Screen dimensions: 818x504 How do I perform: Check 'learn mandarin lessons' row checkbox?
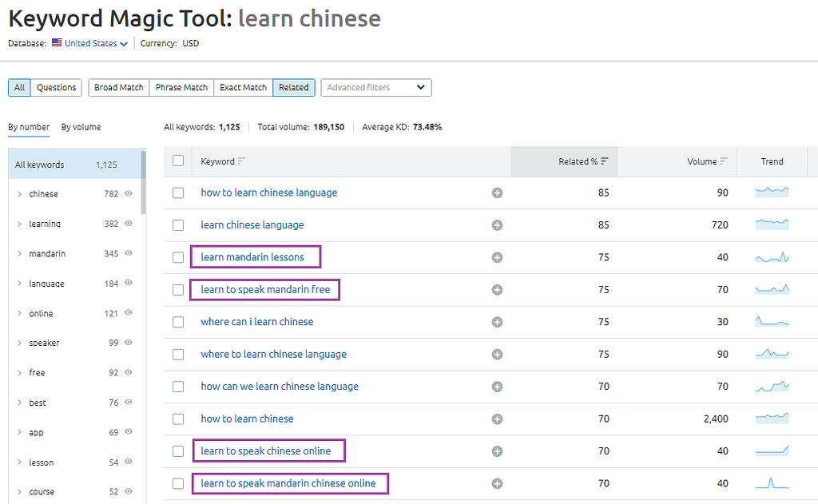click(178, 258)
